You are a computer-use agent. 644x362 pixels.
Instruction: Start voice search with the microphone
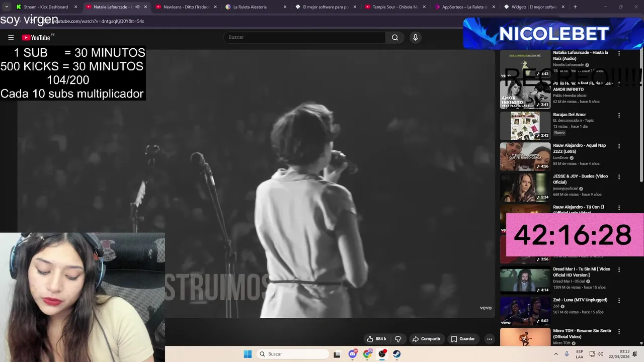[x=415, y=37]
